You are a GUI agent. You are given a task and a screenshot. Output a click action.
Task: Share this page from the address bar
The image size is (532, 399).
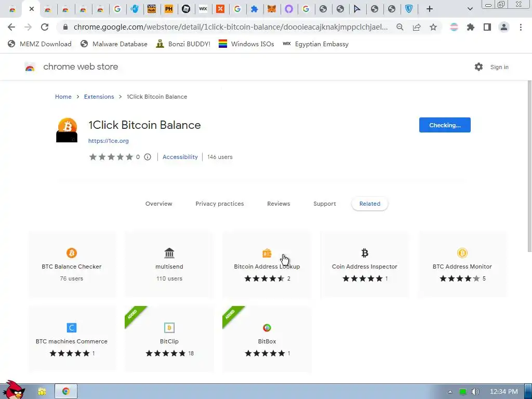417,27
